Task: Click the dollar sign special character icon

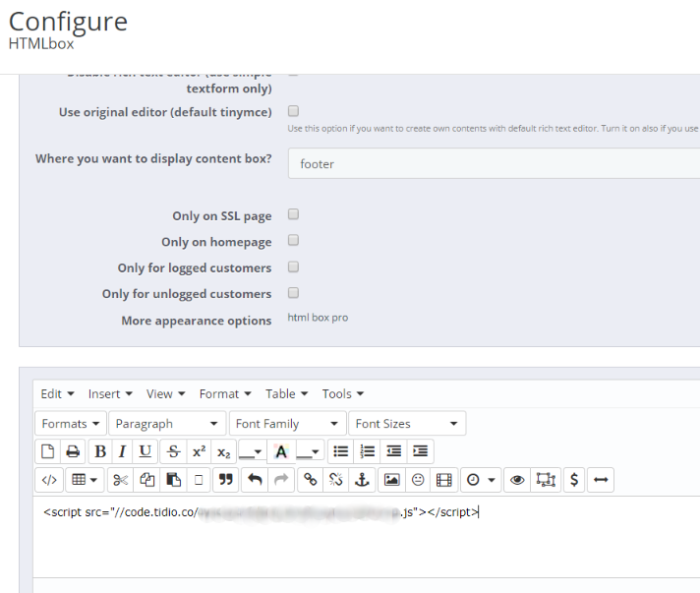Action: coord(574,480)
